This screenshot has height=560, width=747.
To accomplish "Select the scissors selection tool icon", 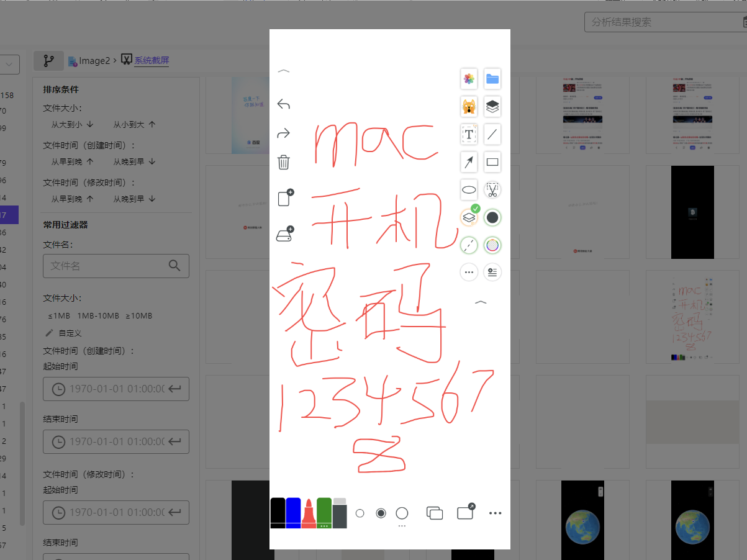I will point(492,190).
